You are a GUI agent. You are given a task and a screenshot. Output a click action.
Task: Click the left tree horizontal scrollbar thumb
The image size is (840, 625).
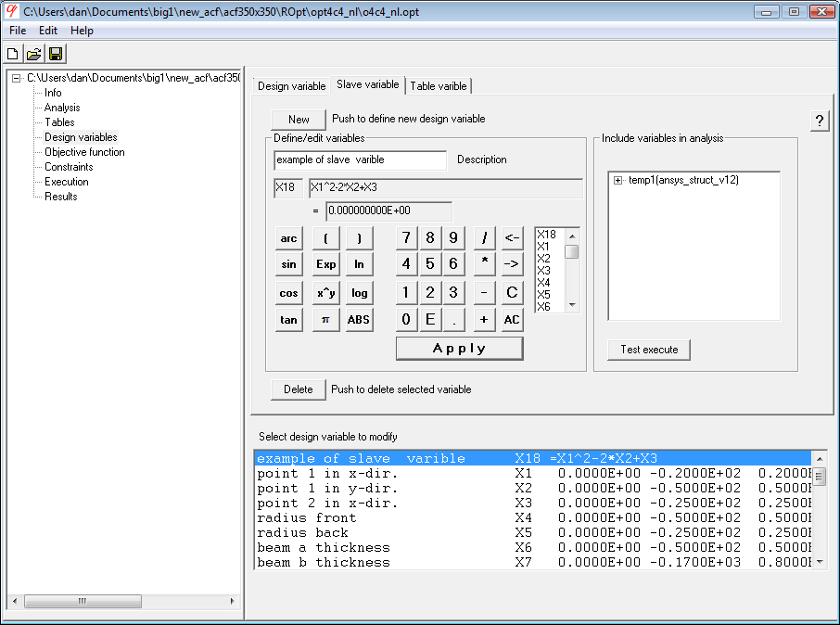83,602
